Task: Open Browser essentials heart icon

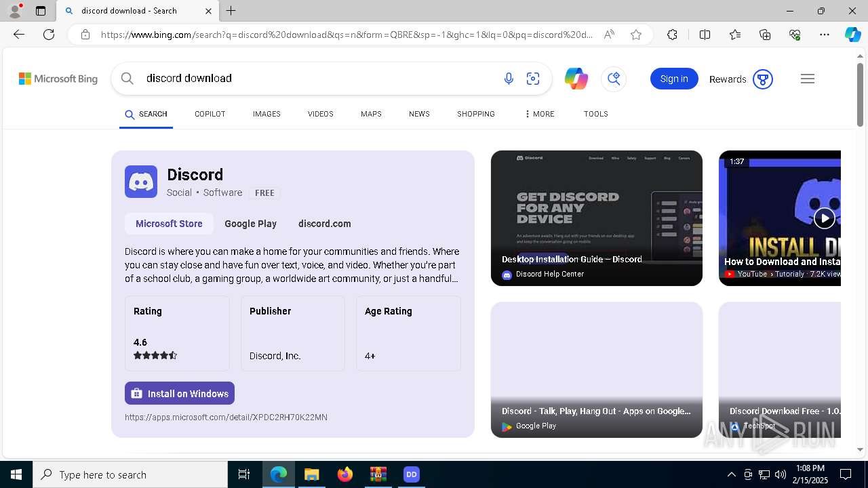Action: point(795,35)
